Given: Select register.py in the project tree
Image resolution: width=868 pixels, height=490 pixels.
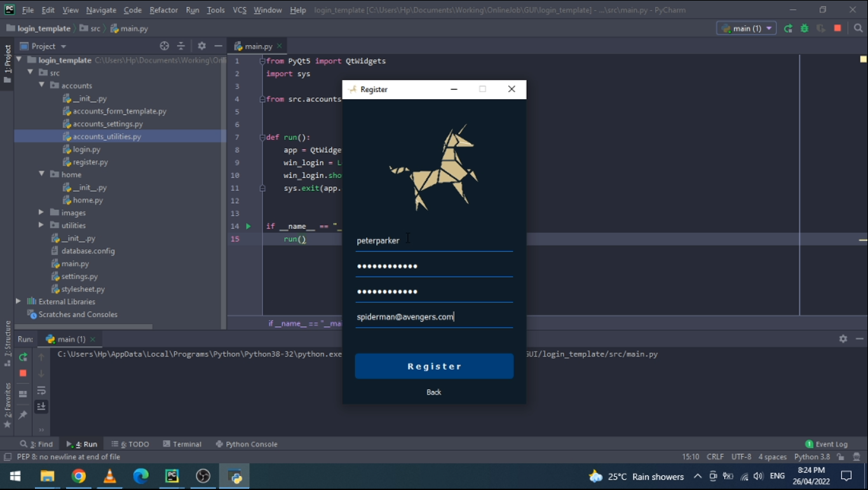Looking at the screenshot, I should click(x=90, y=162).
